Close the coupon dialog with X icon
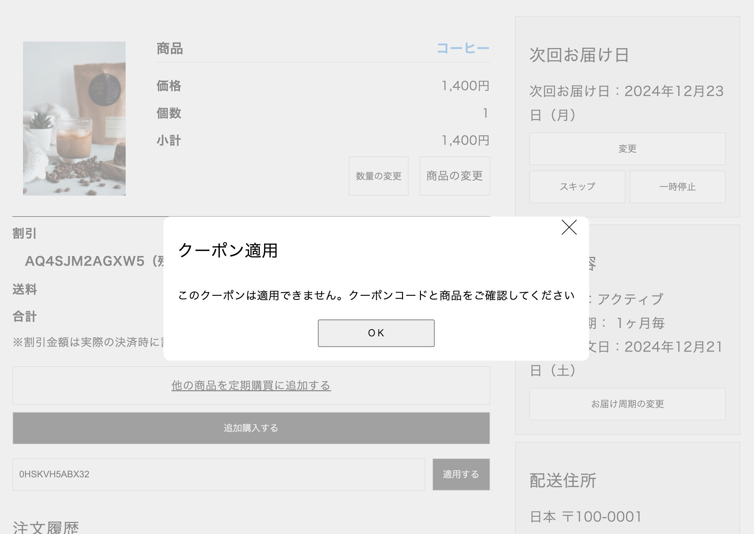This screenshot has height=534, width=756. pos(569,227)
